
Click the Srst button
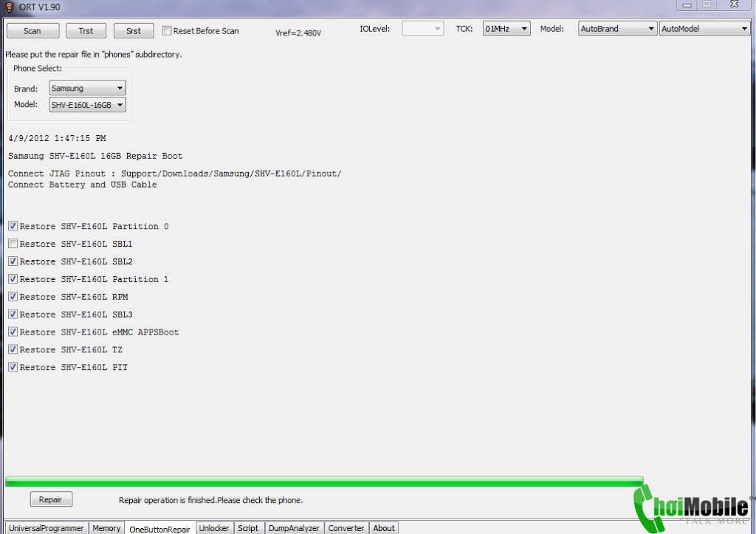pos(134,31)
